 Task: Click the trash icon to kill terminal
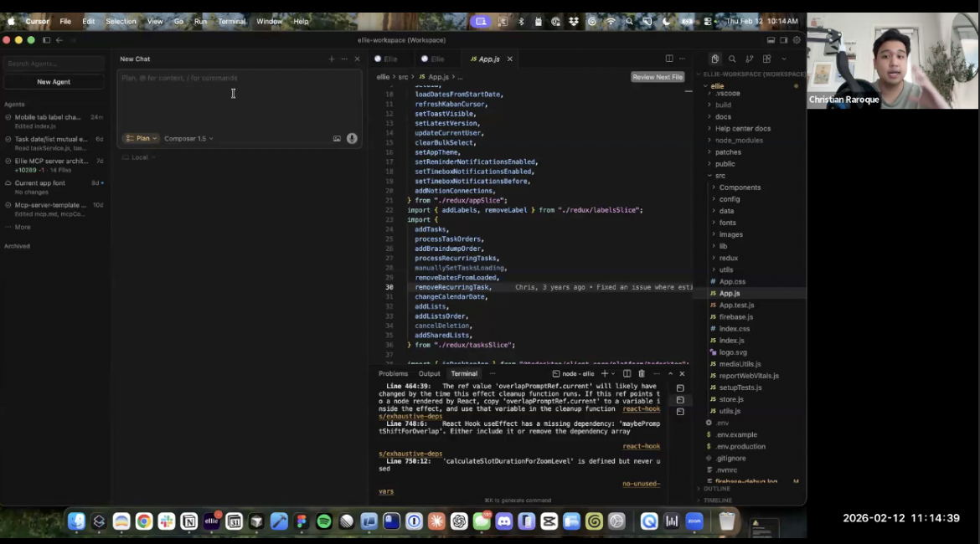642,374
